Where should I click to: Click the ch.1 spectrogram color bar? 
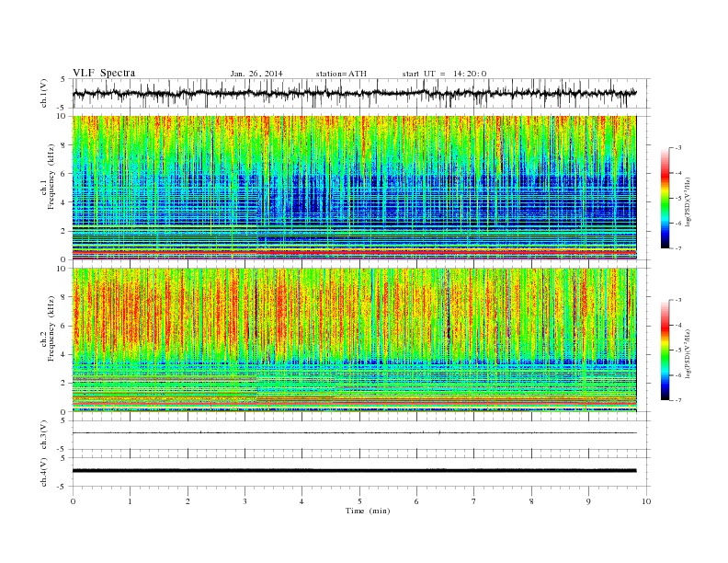pos(665,199)
